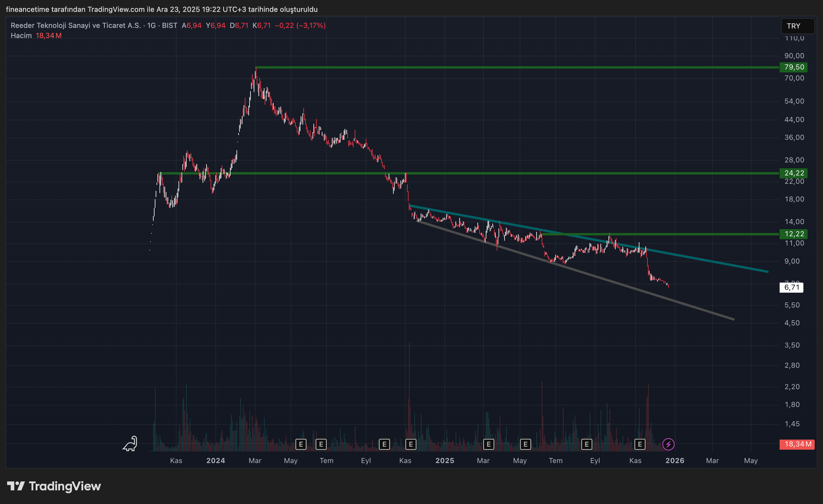The image size is (823, 504).
Task: Select the 79,50 green price label
Action: click(x=793, y=67)
